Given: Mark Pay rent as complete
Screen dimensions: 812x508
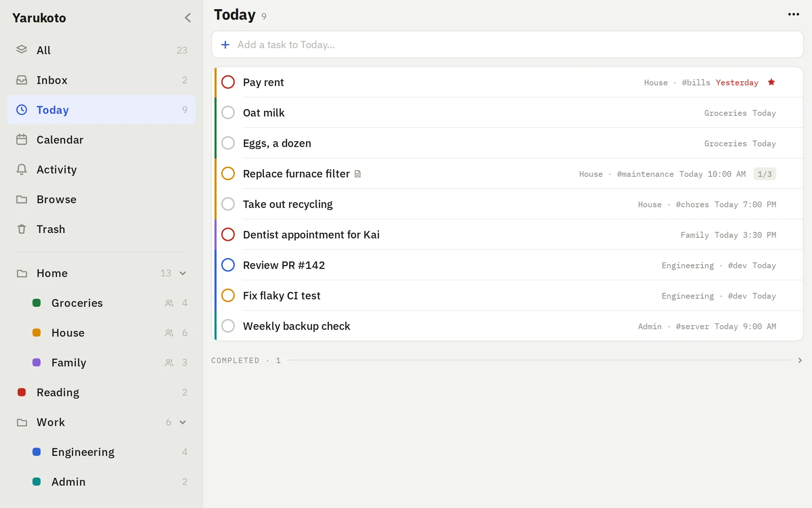Looking at the screenshot, I should coord(228,82).
